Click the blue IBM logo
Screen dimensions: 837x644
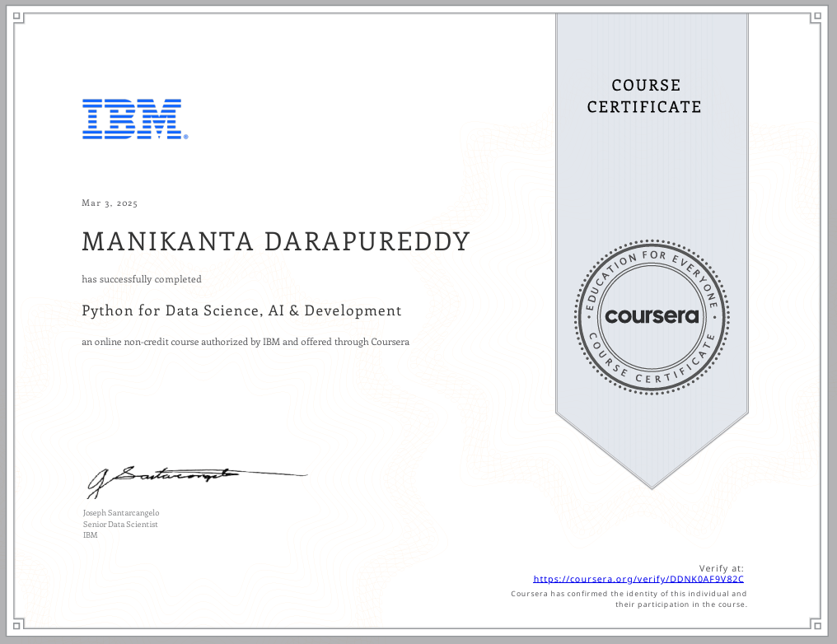tap(134, 119)
